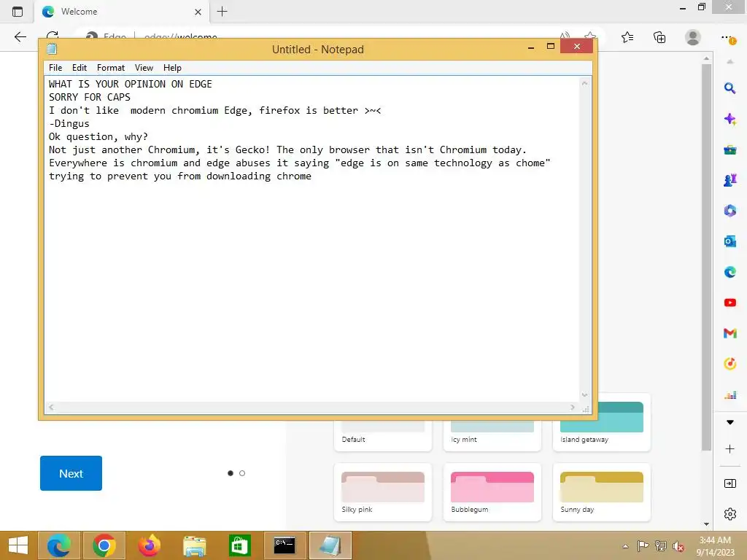Open Edge from the taskbar
This screenshot has width=747, height=560.
point(59,545)
